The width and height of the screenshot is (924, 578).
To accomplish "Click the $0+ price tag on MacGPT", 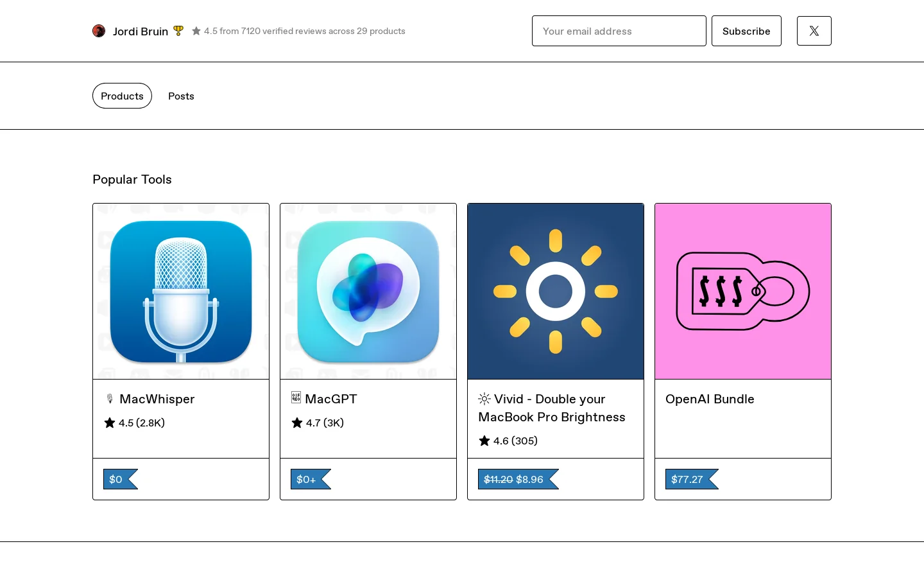I will [x=311, y=479].
